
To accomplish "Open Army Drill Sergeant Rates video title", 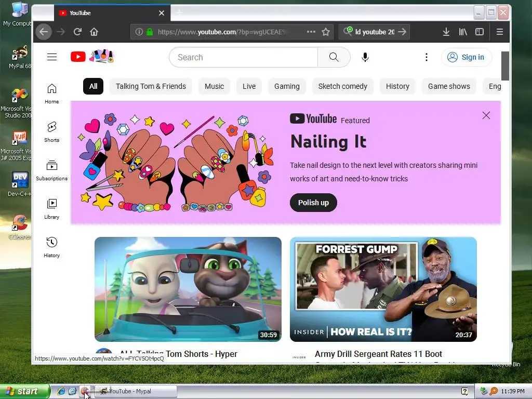I will [x=378, y=354].
